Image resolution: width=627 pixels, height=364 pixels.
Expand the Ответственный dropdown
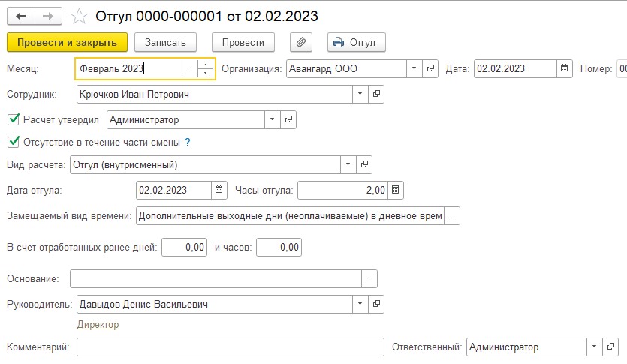coord(594,347)
